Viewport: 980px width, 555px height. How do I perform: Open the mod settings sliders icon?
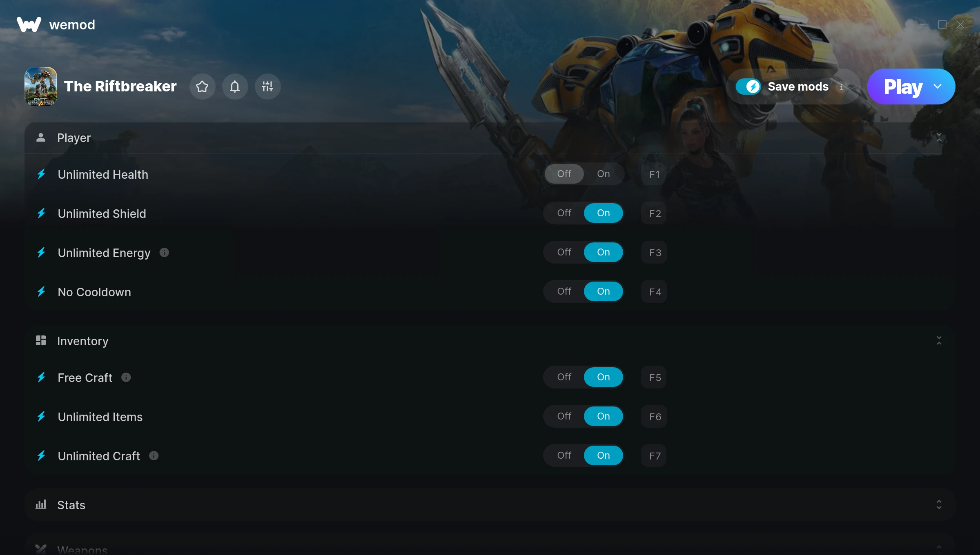coord(267,87)
